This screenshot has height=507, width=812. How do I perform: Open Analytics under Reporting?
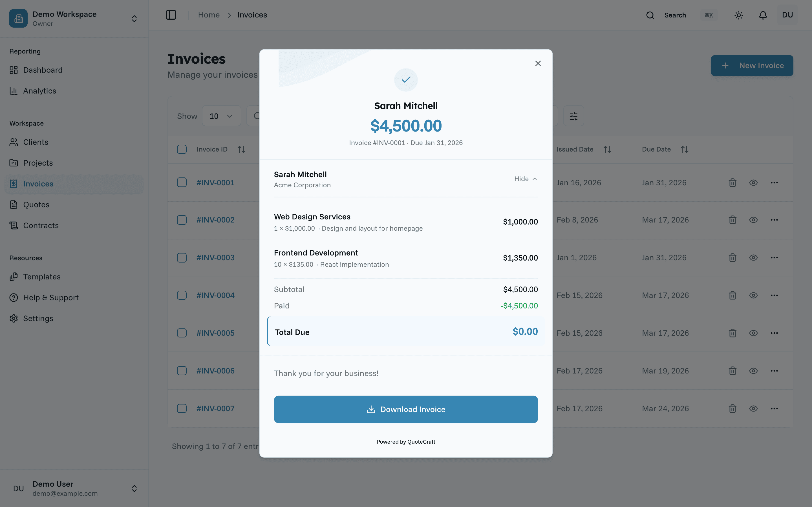coord(39,91)
